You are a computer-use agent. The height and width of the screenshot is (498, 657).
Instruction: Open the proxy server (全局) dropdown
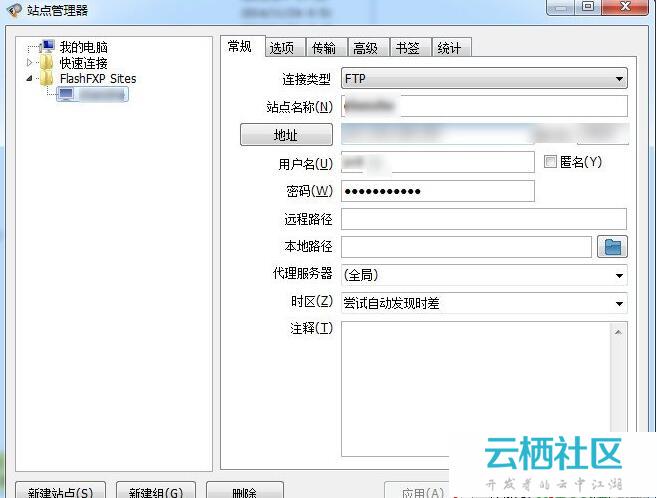click(484, 275)
